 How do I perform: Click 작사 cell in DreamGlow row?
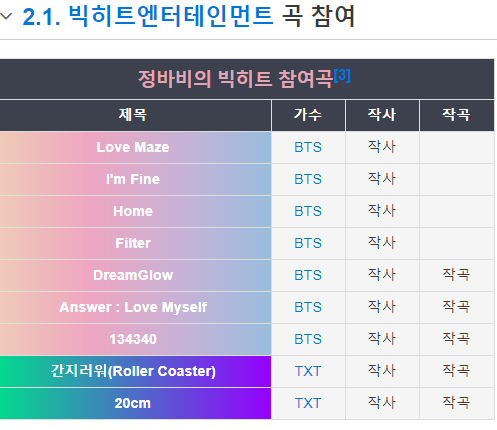382,275
